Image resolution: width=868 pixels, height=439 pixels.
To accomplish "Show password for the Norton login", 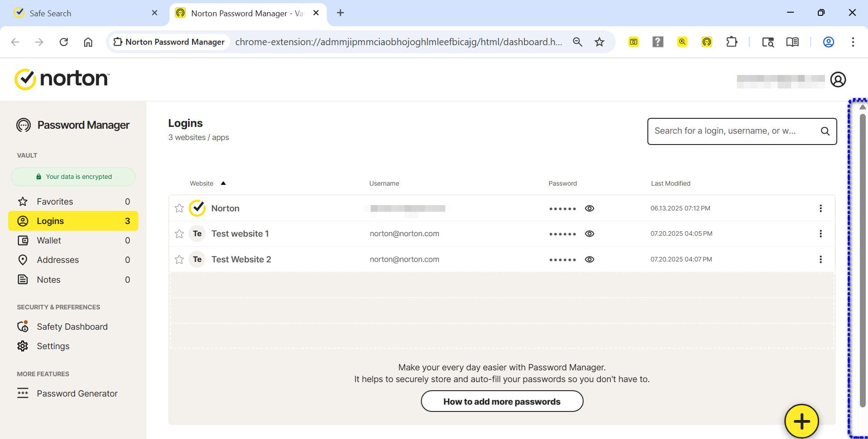I will (x=589, y=208).
